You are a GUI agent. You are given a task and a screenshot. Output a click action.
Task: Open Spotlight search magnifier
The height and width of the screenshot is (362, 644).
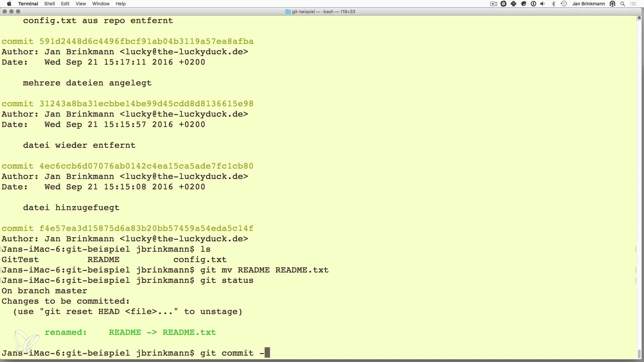coord(623,4)
